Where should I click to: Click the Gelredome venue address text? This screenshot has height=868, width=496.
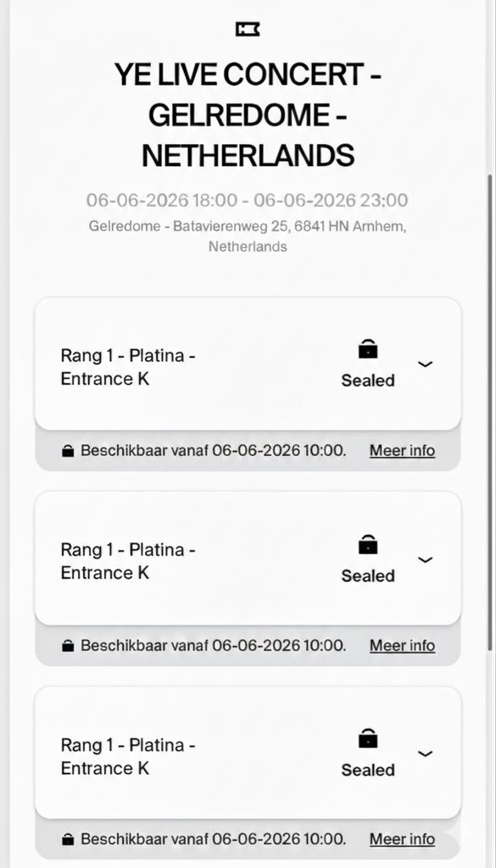tap(247, 236)
